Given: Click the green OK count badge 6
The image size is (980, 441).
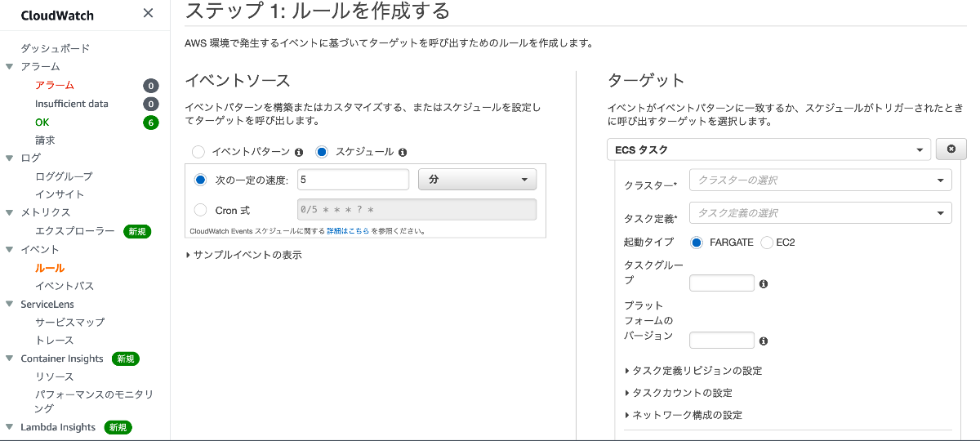Looking at the screenshot, I should [150, 122].
